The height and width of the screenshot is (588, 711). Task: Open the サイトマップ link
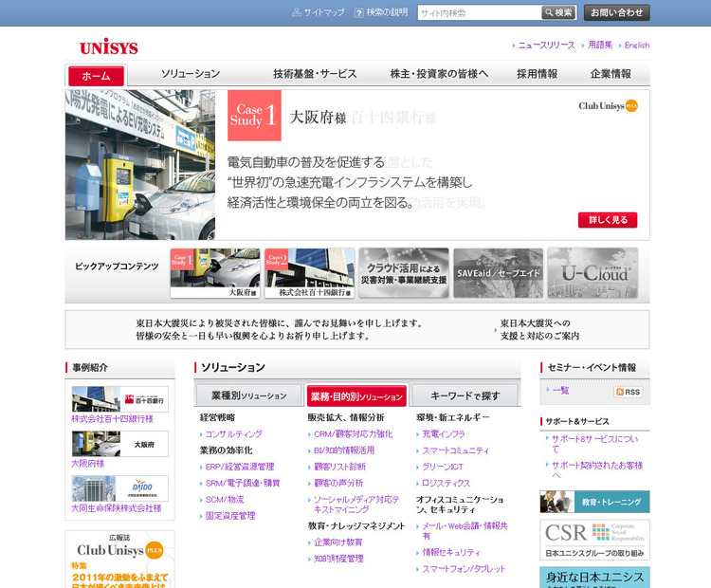click(x=318, y=12)
